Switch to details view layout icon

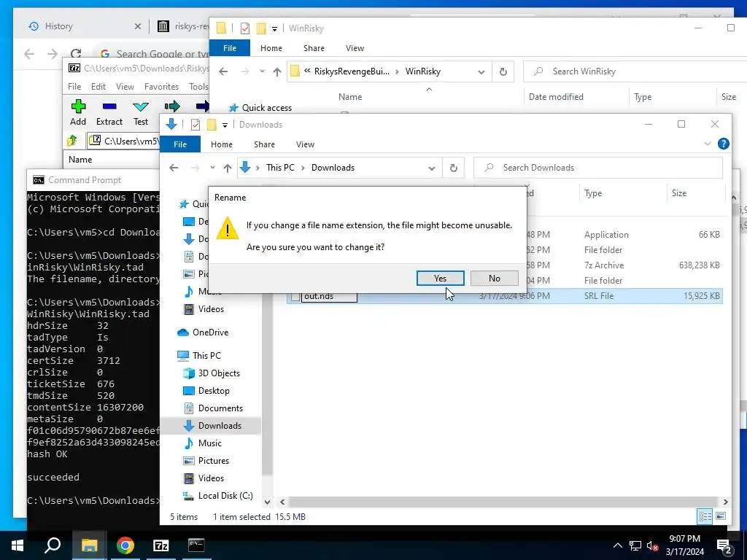tap(705, 517)
